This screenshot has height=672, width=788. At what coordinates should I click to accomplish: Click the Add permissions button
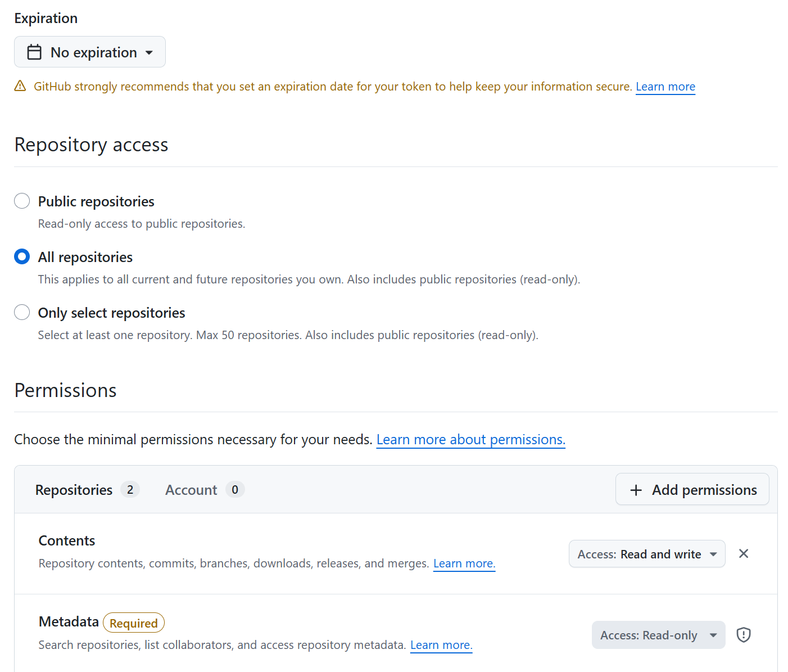pyautogui.click(x=692, y=490)
